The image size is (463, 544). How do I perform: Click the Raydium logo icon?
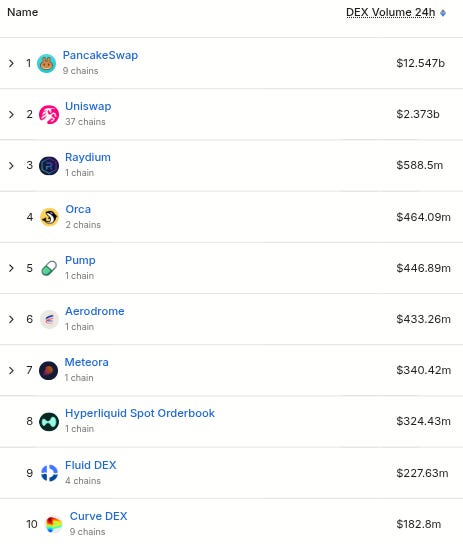[49, 165]
